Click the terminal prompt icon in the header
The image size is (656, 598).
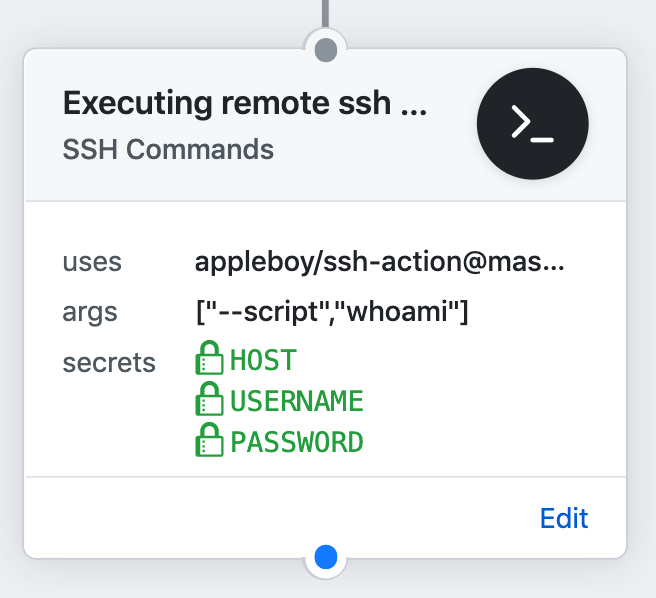[x=532, y=124]
